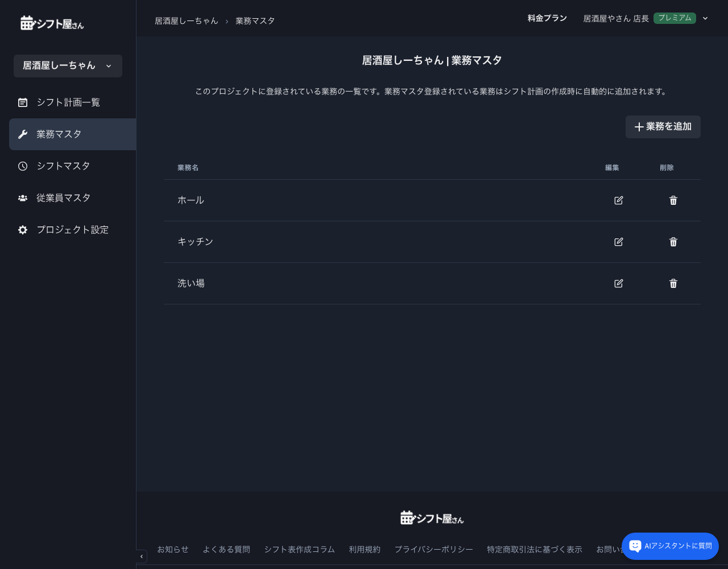Select the シフト計画一覧 calendar icon
Image resolution: width=728 pixels, height=569 pixels.
pos(23,102)
